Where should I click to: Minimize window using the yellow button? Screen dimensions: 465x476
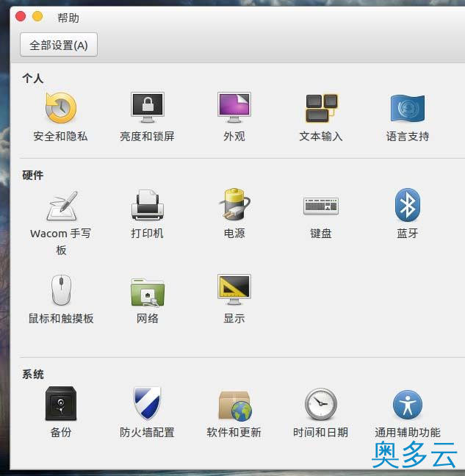[37, 16]
